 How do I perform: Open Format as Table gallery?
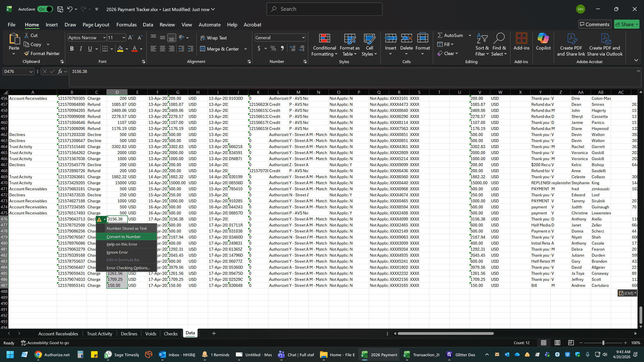[x=349, y=45]
